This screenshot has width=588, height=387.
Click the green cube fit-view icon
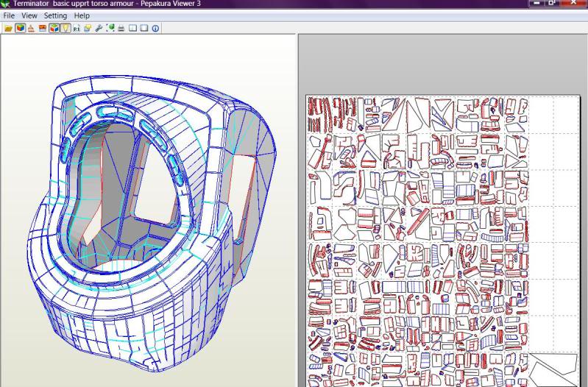[110, 29]
